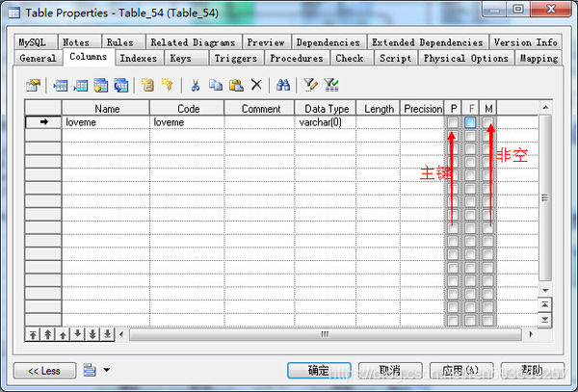This screenshot has height=392, width=578.
Task: Click the Create Key toolbar icon
Action: tap(168, 86)
